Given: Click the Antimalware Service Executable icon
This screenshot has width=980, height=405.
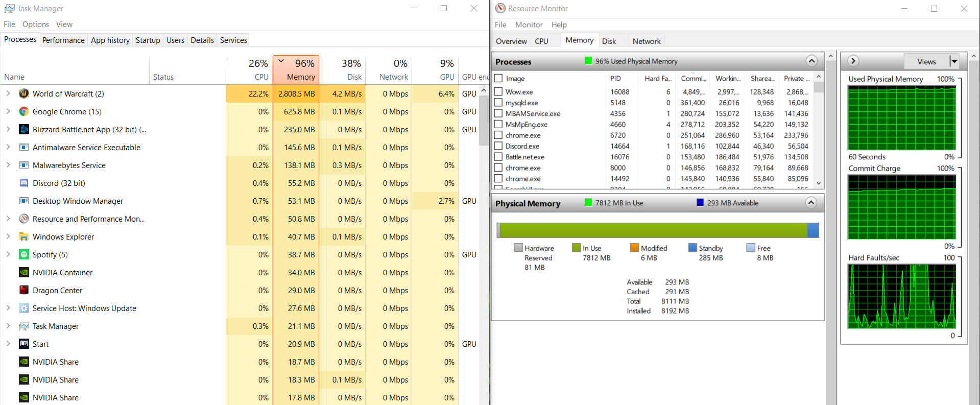Looking at the screenshot, I should pos(23,147).
